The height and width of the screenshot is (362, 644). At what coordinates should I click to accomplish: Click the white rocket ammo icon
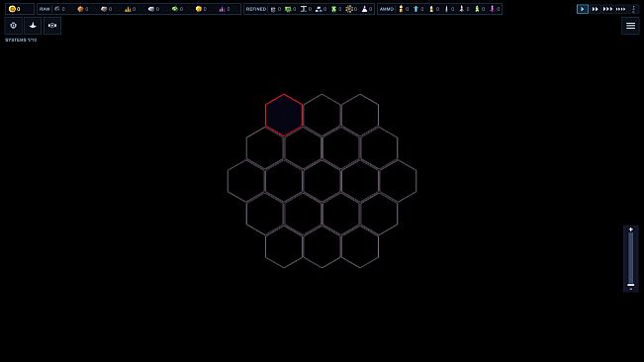pos(462,9)
